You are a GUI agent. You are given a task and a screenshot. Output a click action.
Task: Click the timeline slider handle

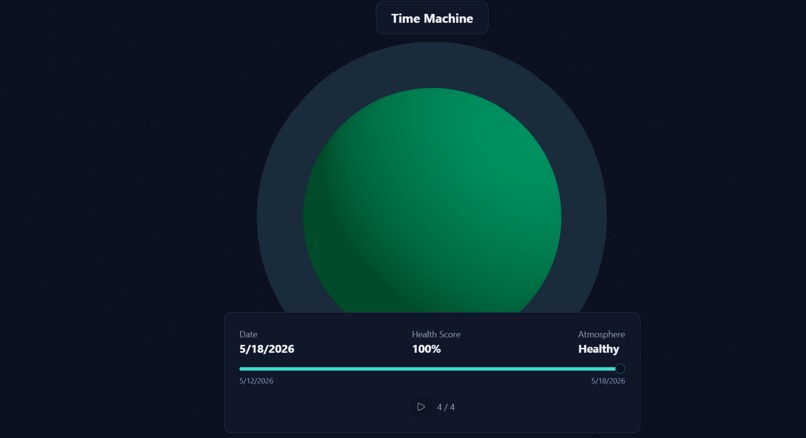(x=620, y=369)
